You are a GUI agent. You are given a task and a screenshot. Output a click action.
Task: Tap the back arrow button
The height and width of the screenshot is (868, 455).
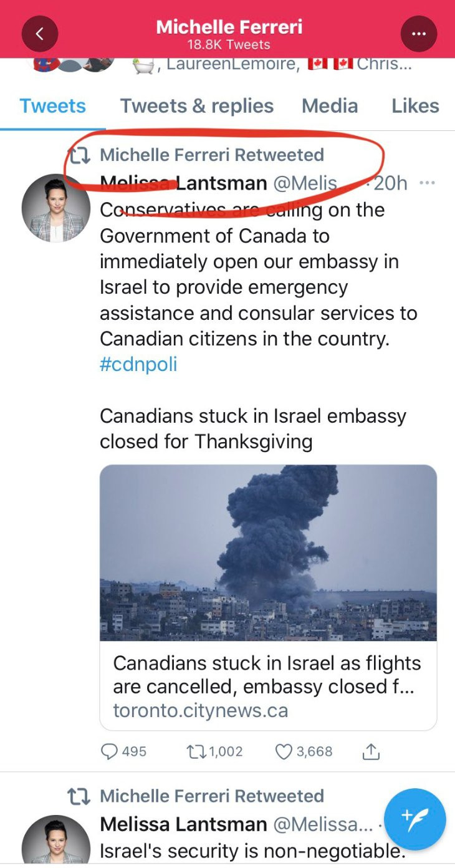(x=39, y=34)
